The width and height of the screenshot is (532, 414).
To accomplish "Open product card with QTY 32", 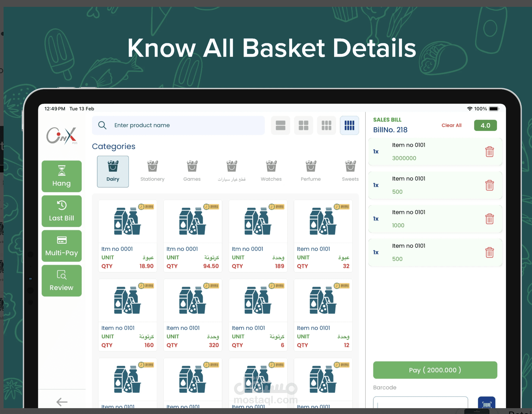I will [323, 236].
